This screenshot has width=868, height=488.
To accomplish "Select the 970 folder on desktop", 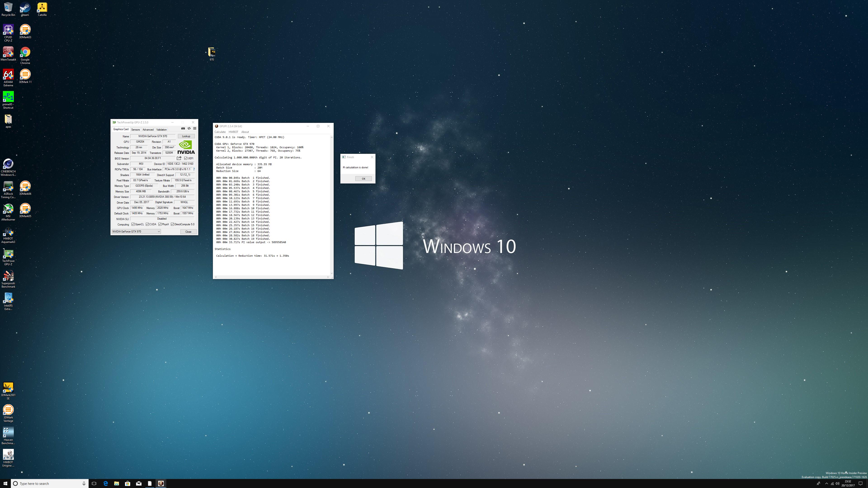I will pyautogui.click(x=212, y=54).
